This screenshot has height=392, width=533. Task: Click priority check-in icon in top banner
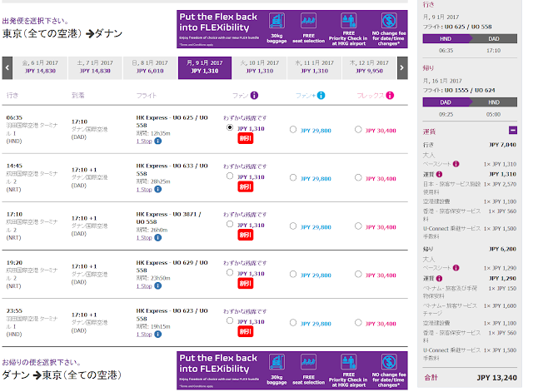349,20
